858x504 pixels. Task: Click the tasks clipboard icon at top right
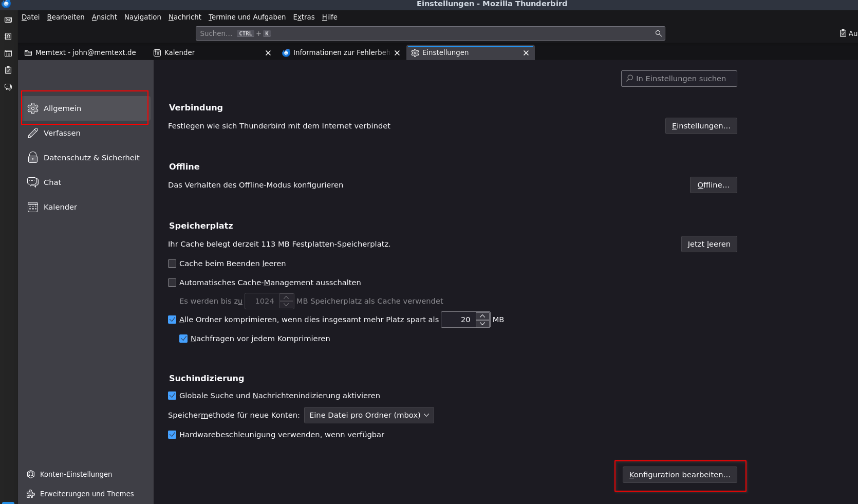click(843, 33)
